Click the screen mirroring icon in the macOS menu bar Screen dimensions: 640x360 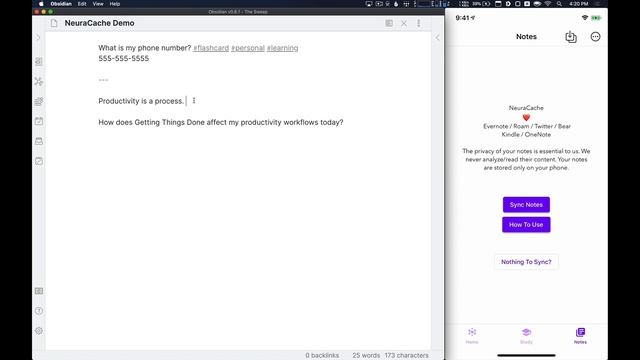tap(369, 4)
